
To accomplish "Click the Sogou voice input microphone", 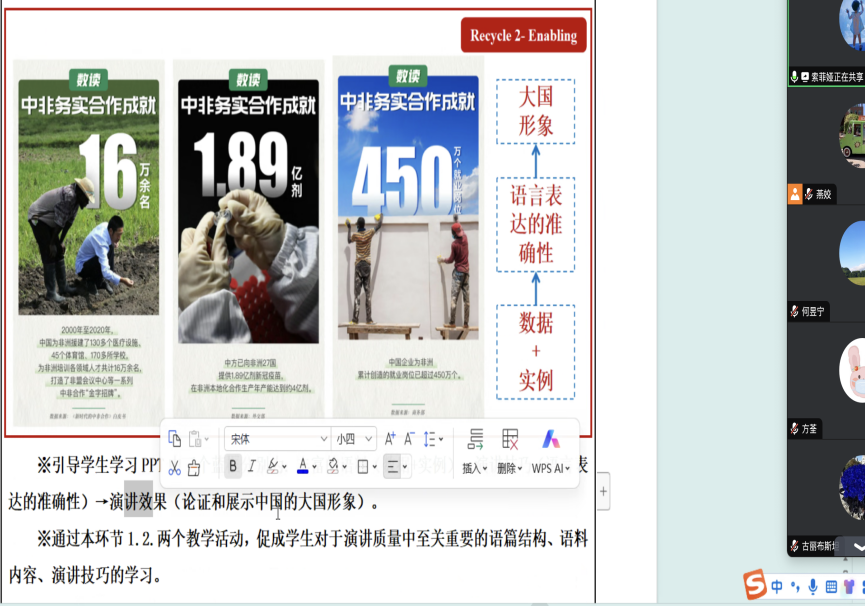I will (812, 587).
